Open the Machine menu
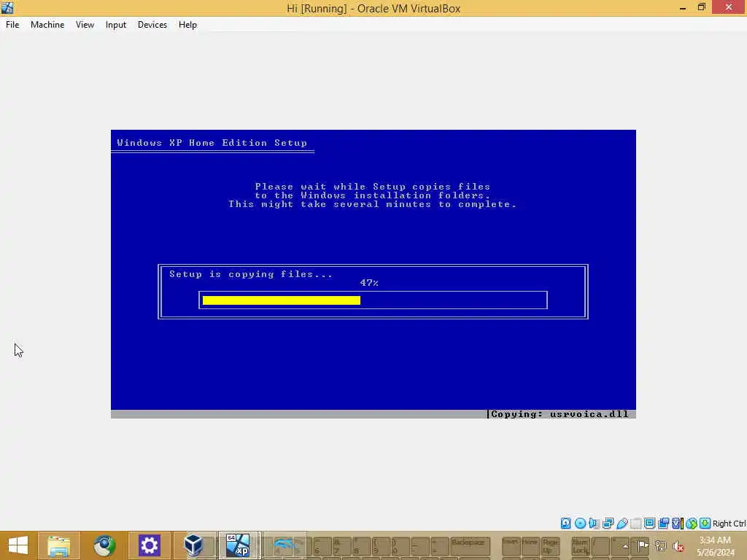 (x=47, y=25)
